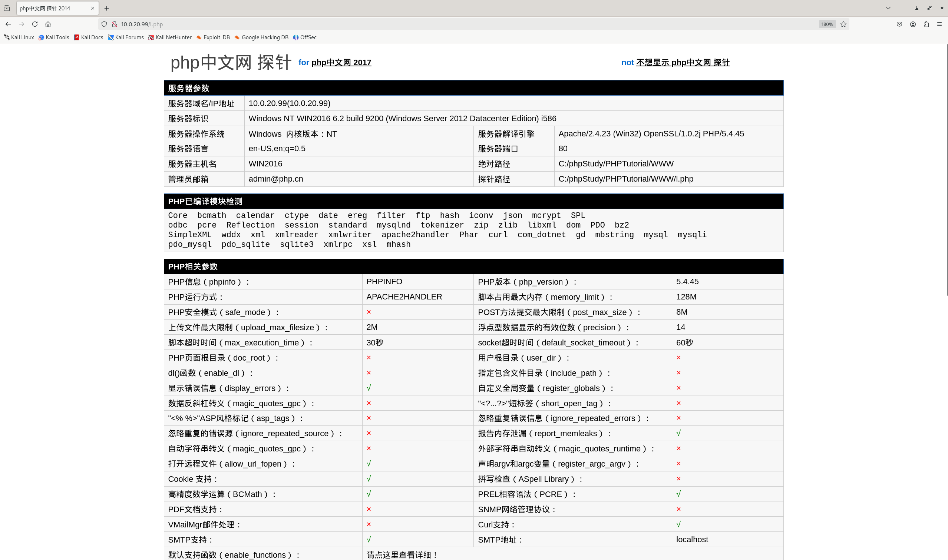Click the C:/phpStudy/PHPTutorial/WWW/l.php probe path value
This screenshot has width=948, height=560.
click(626, 179)
